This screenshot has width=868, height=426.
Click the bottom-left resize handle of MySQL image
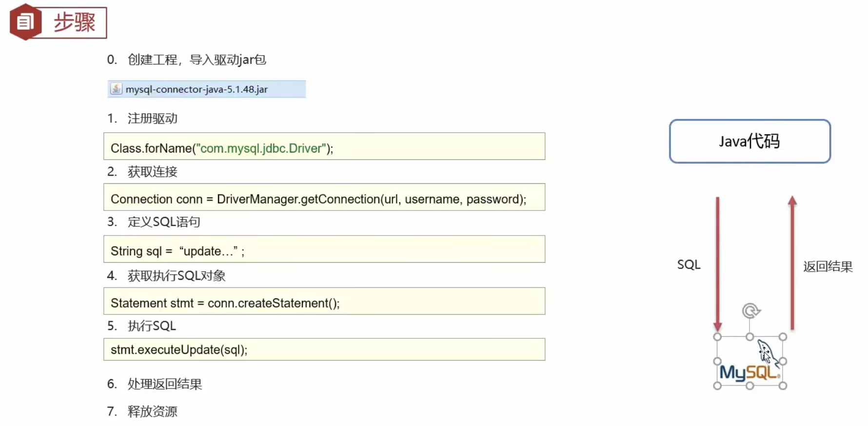point(717,386)
